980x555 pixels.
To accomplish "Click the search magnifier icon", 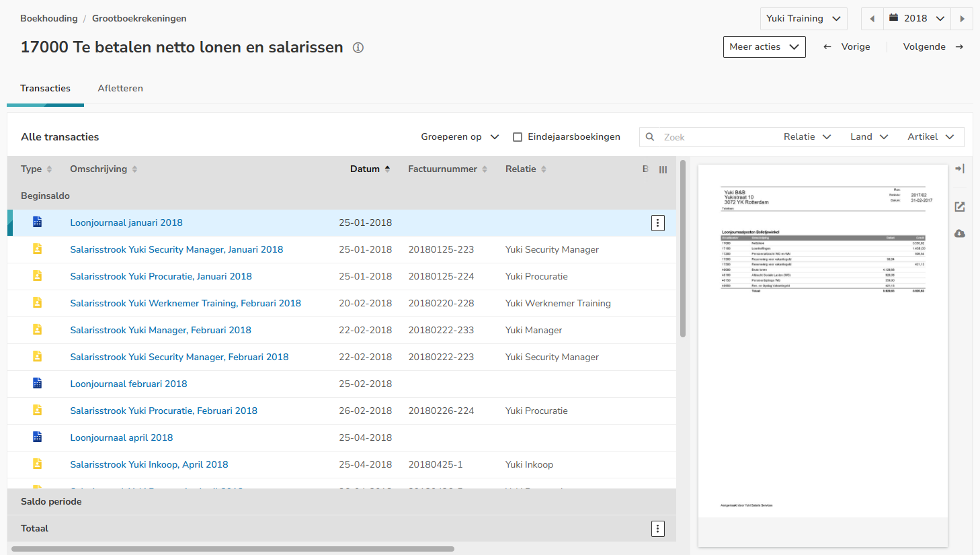I will [650, 137].
